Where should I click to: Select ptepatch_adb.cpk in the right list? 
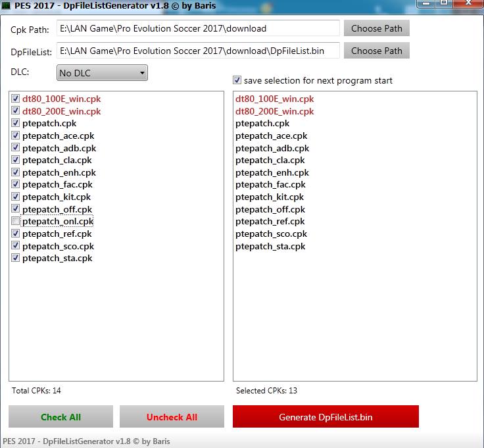click(x=272, y=148)
